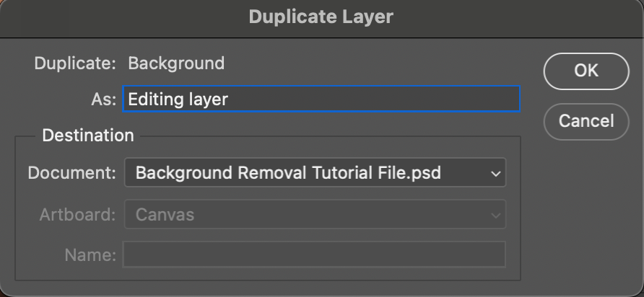Viewport: 644px width, 297px height.
Task: Click the Artboard dropdown chevron arrow
Action: point(495,215)
